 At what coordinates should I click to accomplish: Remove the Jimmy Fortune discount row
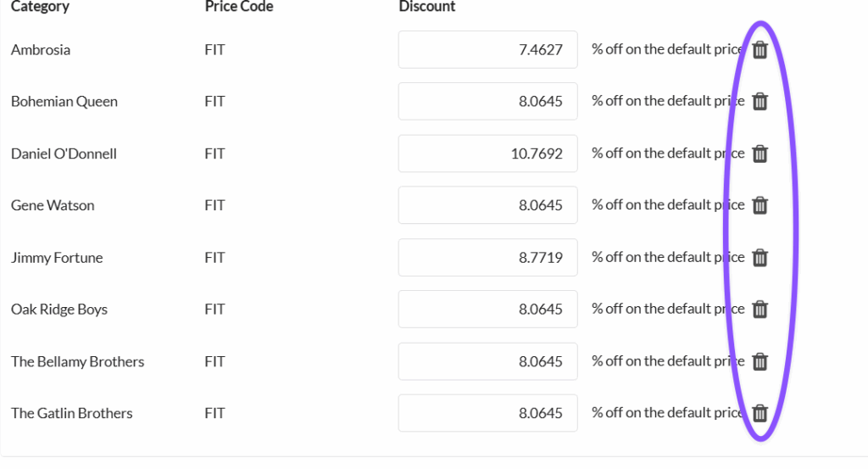pos(760,258)
